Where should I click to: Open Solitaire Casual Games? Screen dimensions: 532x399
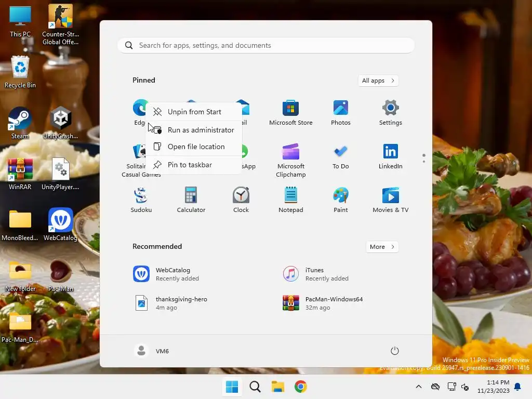pos(138,161)
